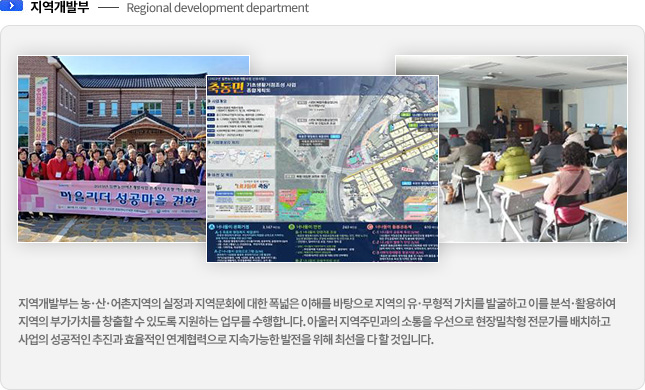
Task: Click the first paragraph line starting 지역개발부는 농·산·어촌지역의
Action: click(x=317, y=304)
